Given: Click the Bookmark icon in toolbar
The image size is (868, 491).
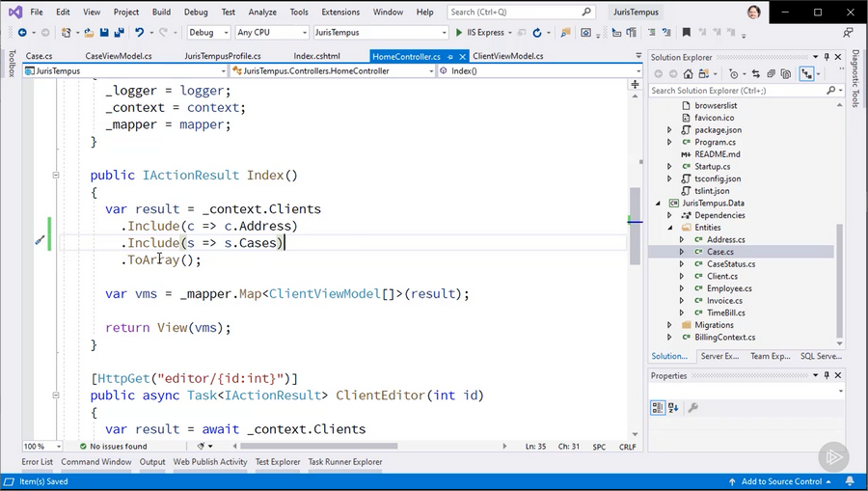Looking at the screenshot, I should tap(687, 33).
